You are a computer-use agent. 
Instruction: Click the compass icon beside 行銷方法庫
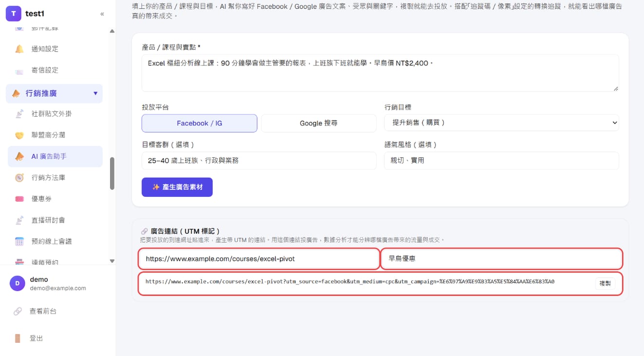coord(19,178)
